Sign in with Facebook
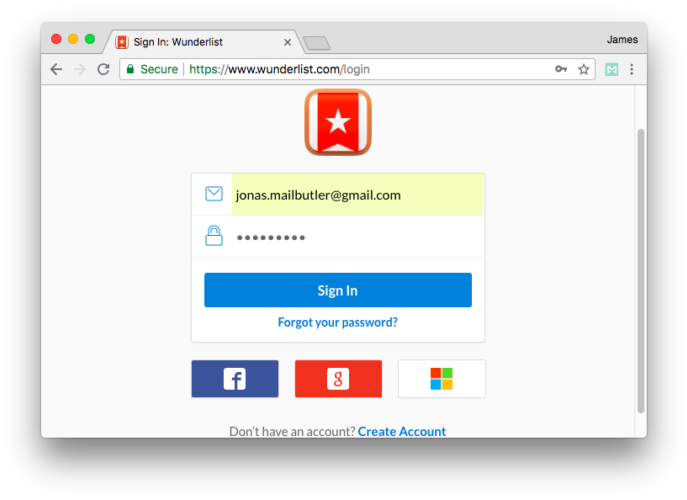This screenshot has width=687, height=500. tap(235, 379)
